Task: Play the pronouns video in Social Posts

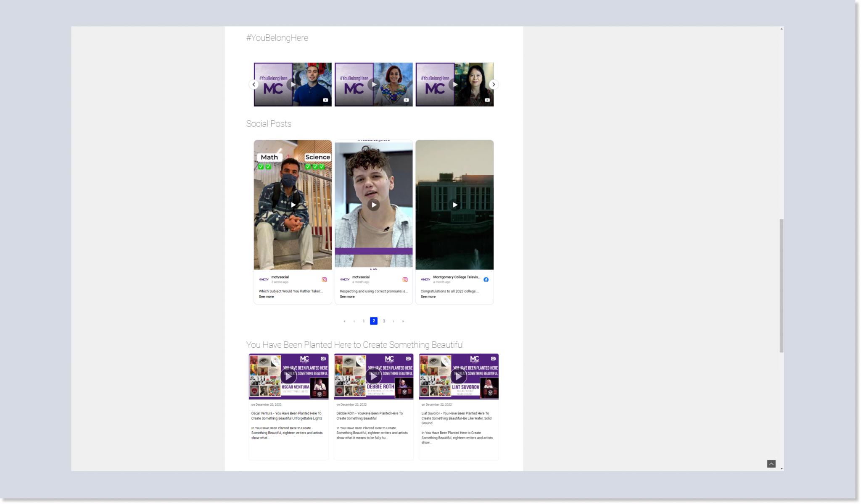Action: click(373, 205)
